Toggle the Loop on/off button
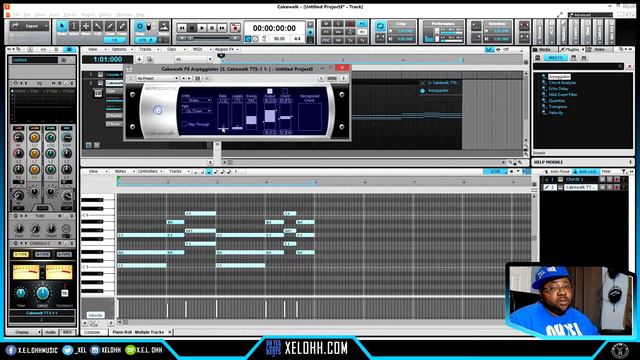Image resolution: width=640 pixels, height=360 pixels. 380,27
